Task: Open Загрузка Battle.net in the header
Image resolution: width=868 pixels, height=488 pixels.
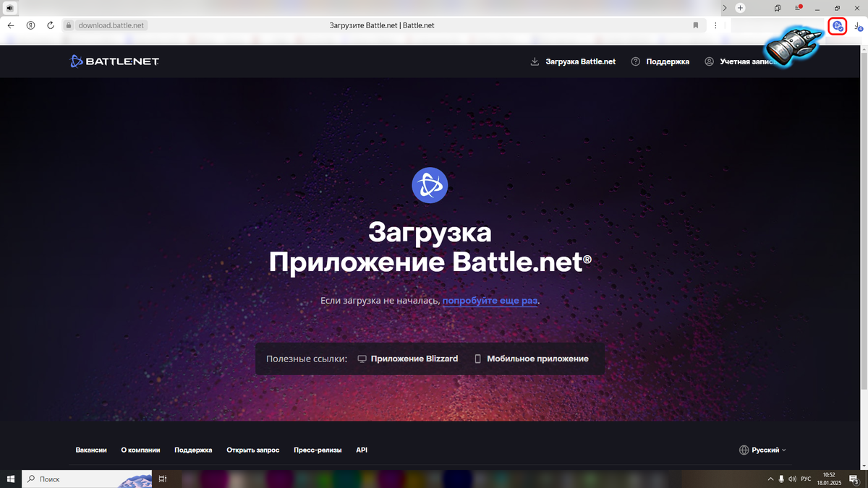Action: [573, 61]
